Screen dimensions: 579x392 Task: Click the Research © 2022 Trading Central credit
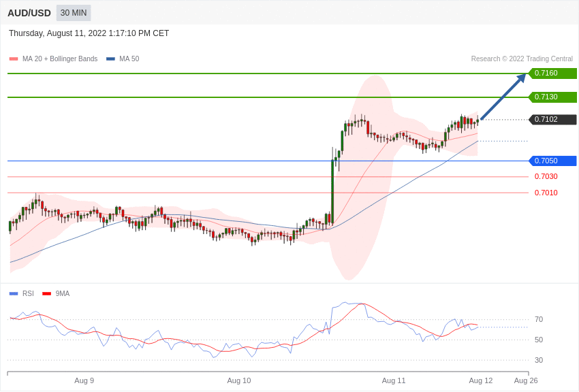coord(522,59)
